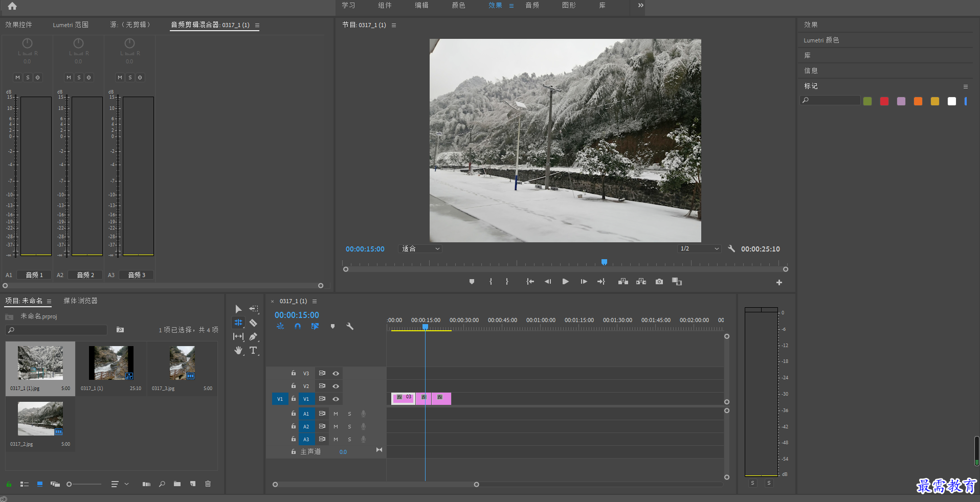Open project panel menu

(49, 301)
